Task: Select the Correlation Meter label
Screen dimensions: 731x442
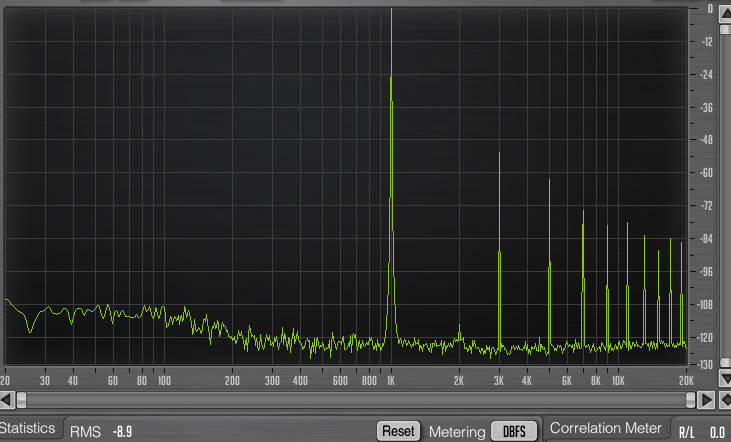Action: [606, 428]
